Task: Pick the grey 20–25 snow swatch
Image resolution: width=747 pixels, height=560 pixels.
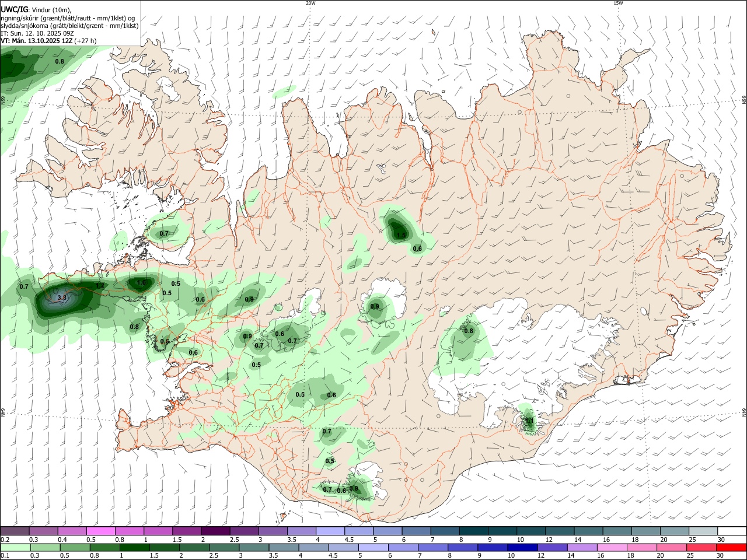Action: pos(673,531)
